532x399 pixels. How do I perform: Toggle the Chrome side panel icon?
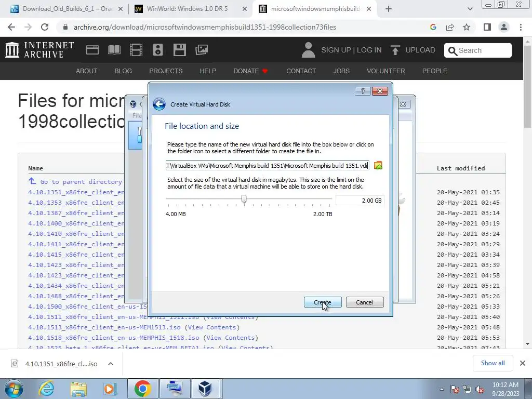click(x=487, y=27)
